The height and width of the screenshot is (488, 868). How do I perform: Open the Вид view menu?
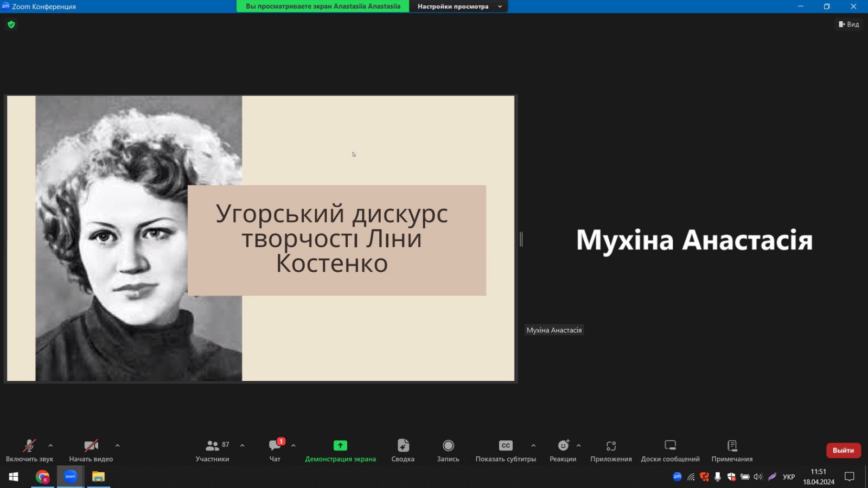[849, 24]
